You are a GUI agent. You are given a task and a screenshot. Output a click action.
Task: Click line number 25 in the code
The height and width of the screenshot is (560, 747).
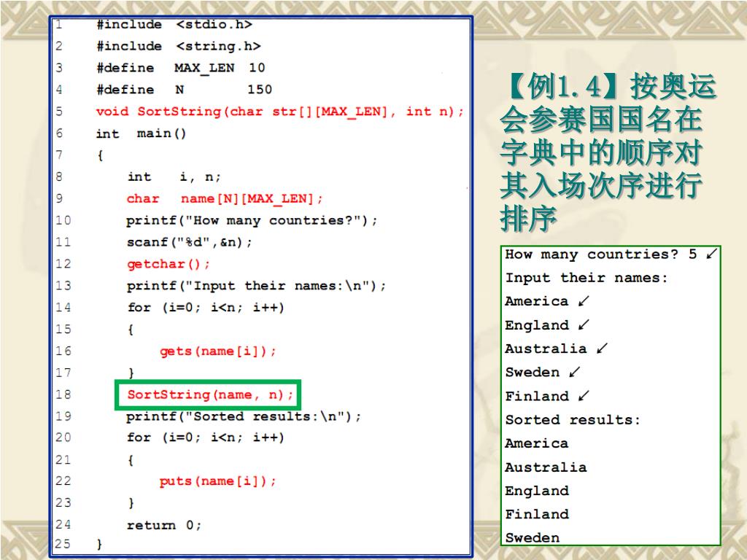click(x=63, y=544)
